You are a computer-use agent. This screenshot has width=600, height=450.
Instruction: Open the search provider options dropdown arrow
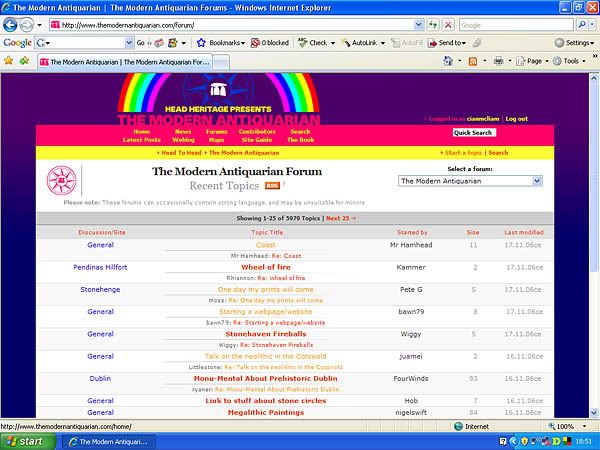pos(592,25)
